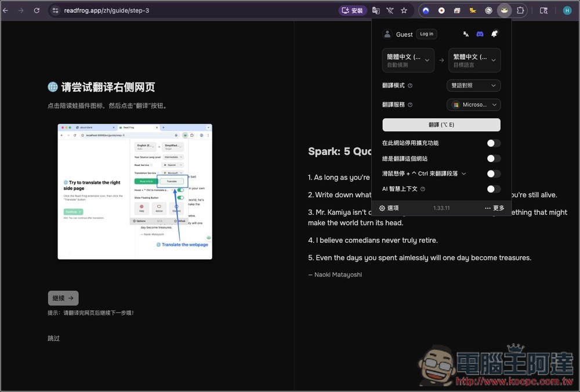This screenshot has width=580, height=392.
Task: Open target language dropdown 繁體中文
Action: (474, 60)
